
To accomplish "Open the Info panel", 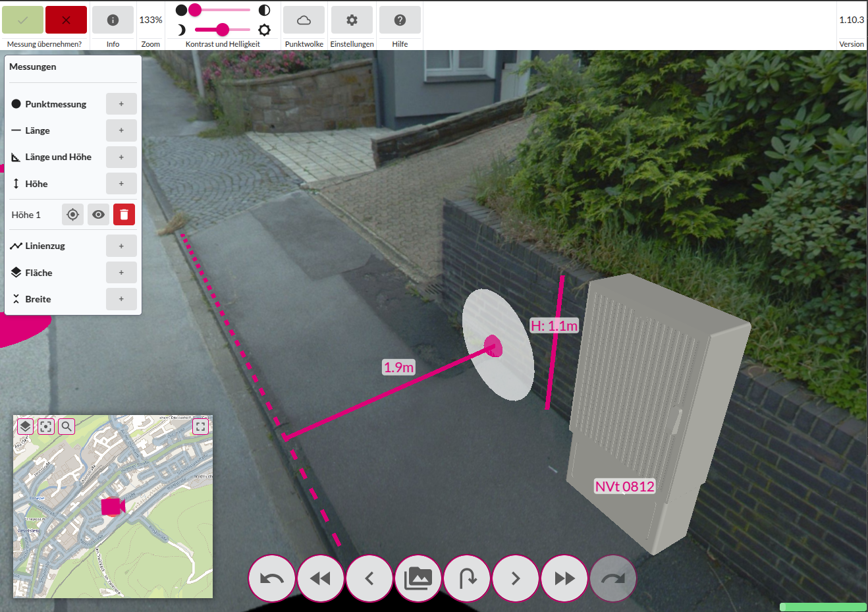I will 113,20.
